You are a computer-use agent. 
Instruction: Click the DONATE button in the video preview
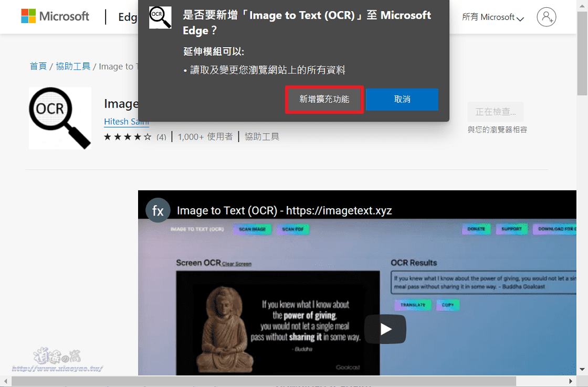pyautogui.click(x=476, y=229)
